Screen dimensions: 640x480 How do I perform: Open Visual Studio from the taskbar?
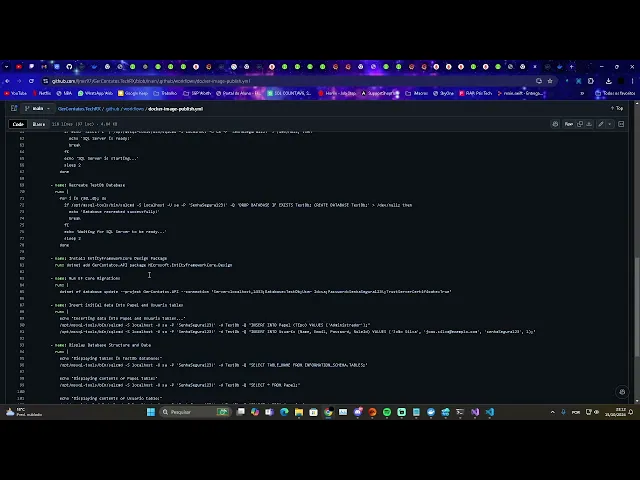(475, 412)
